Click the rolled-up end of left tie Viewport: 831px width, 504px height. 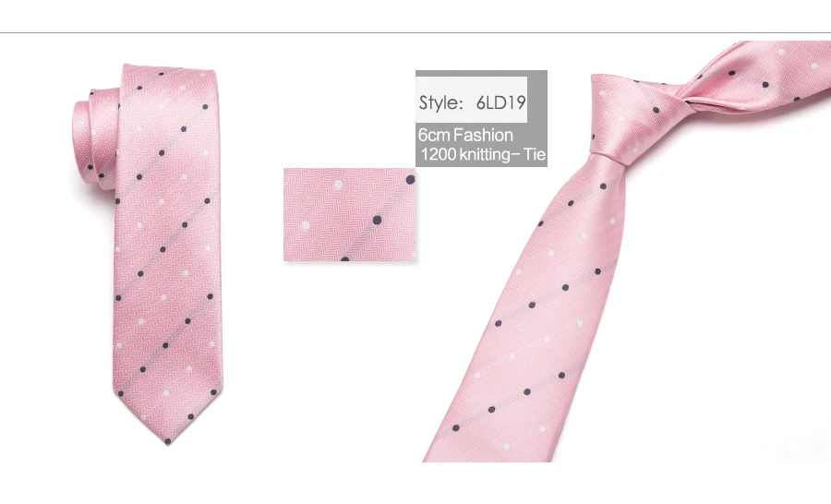(94, 138)
